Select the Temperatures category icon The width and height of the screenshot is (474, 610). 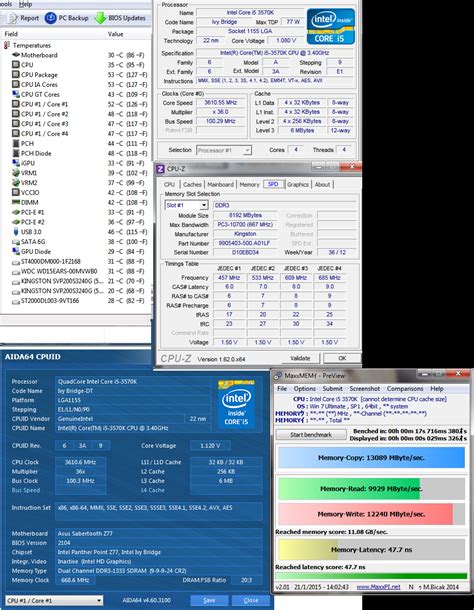click(6, 46)
